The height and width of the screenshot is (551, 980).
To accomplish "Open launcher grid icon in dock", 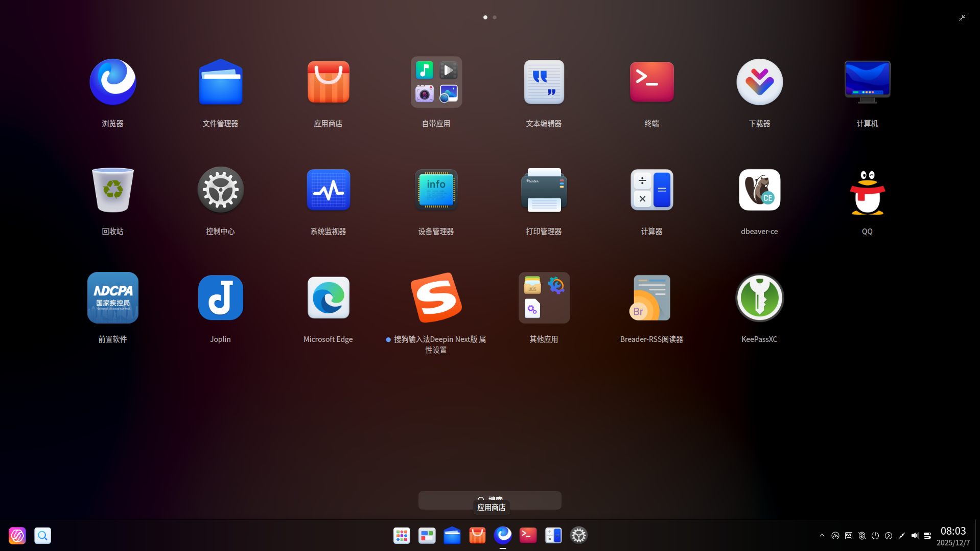I will 402,535.
